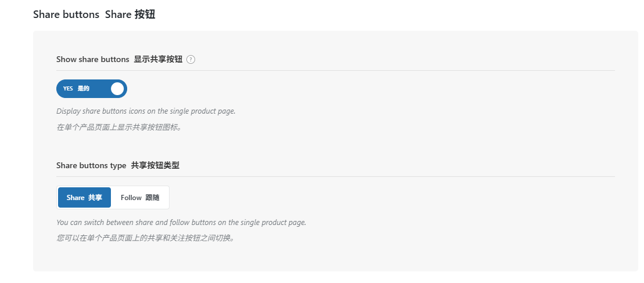Click the word Follow in the type selector
This screenshot has width=644, height=283.
pyautogui.click(x=131, y=198)
